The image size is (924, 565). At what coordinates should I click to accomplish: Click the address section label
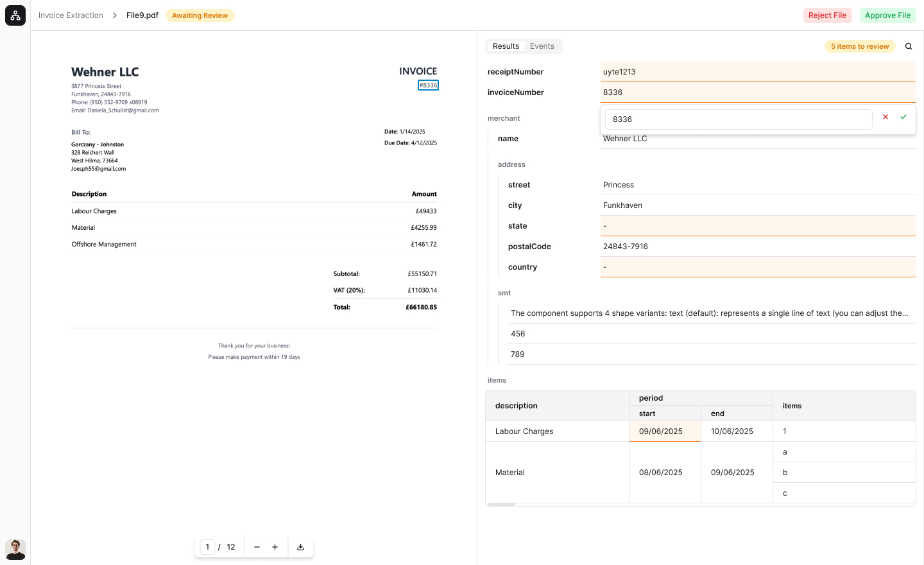coord(511,164)
